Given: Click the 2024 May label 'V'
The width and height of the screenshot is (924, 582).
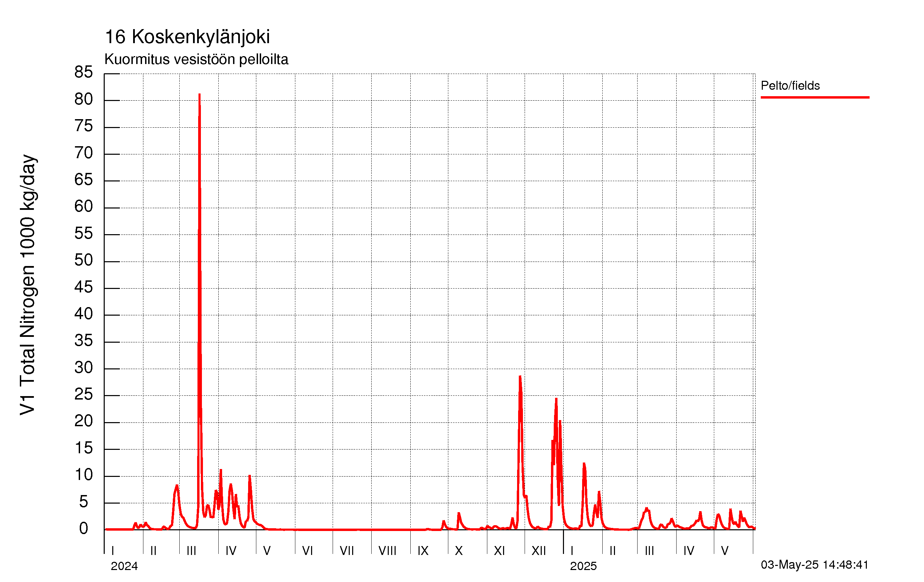Looking at the screenshot, I should point(267,551).
